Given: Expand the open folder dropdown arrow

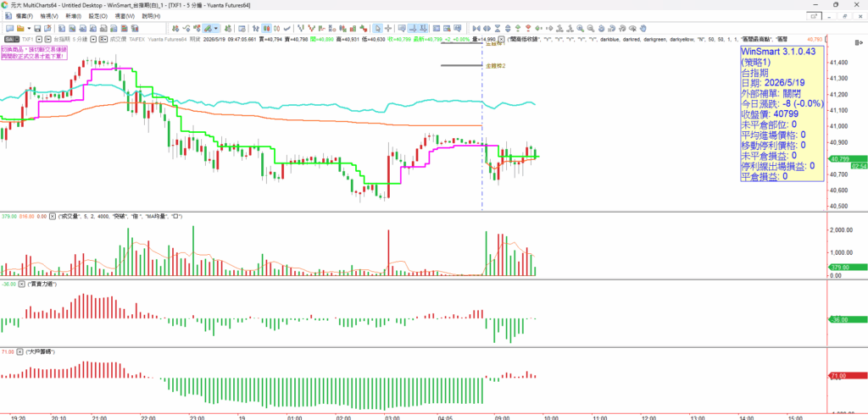Looking at the screenshot, I should (29, 28).
